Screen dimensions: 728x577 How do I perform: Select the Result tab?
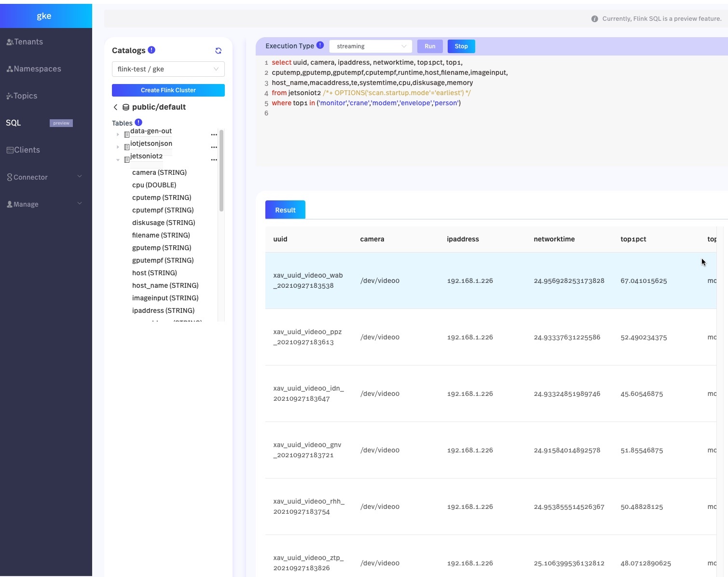click(x=285, y=210)
